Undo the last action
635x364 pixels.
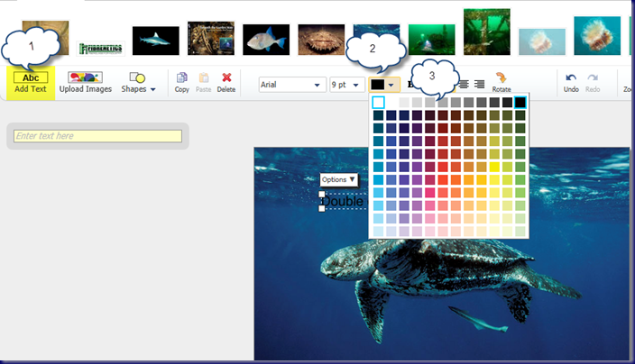click(x=571, y=83)
